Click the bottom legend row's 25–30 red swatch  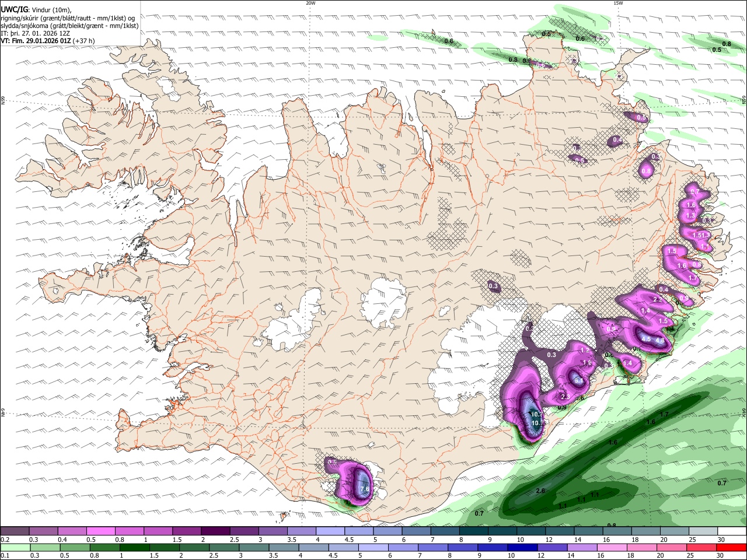click(x=701, y=547)
